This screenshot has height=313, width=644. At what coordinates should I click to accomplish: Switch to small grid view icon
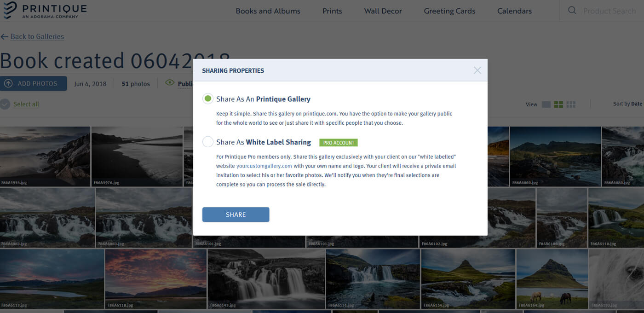570,104
